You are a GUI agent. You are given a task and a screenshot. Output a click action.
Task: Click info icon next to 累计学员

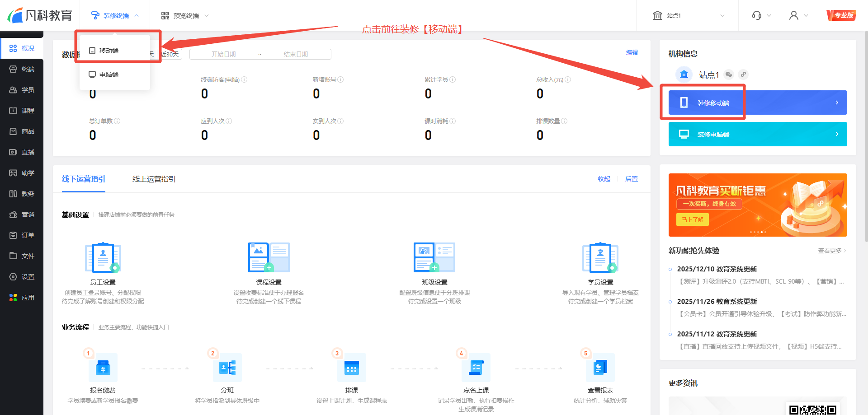click(x=453, y=79)
